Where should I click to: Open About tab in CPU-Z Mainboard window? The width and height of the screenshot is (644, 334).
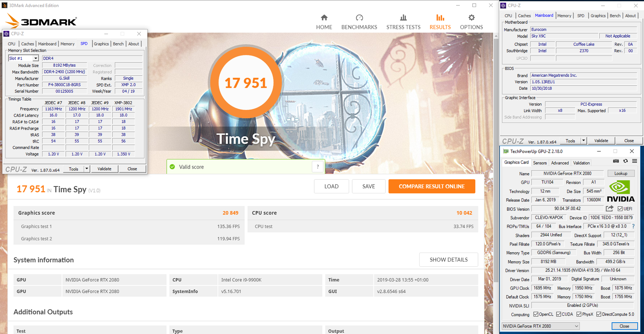tap(631, 16)
